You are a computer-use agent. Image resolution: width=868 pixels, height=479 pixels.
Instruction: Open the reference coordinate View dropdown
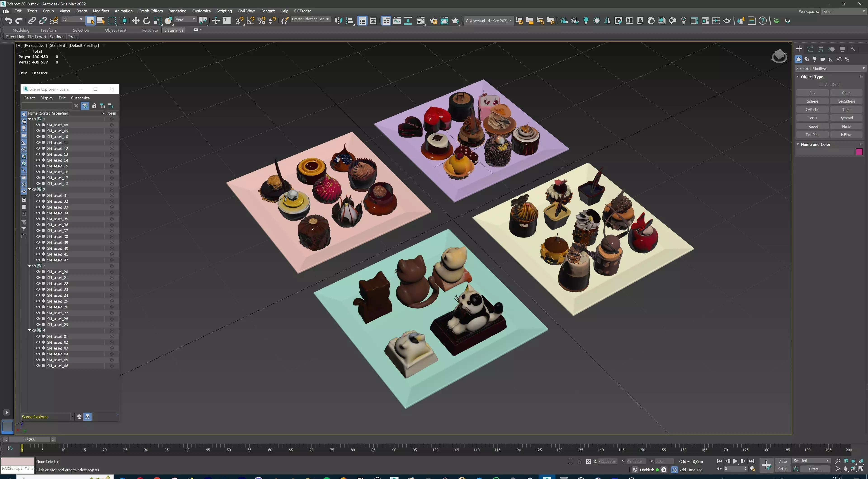coord(185,19)
